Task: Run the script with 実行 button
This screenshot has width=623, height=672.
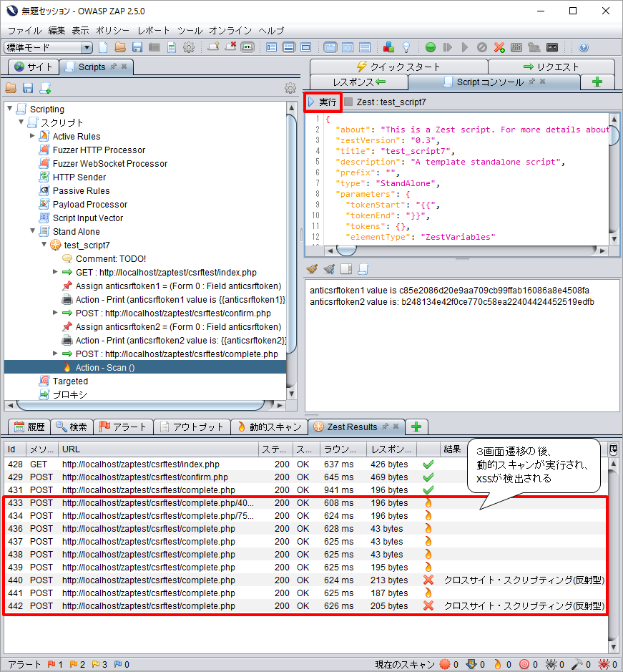Action: (x=323, y=102)
